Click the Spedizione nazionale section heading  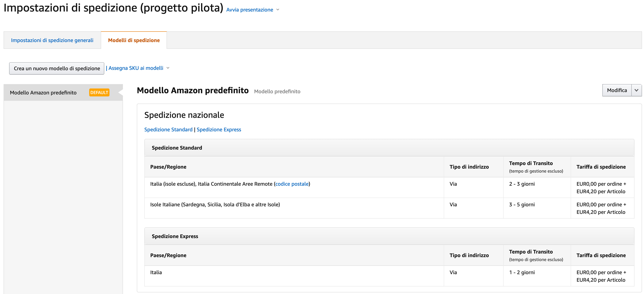pos(184,115)
